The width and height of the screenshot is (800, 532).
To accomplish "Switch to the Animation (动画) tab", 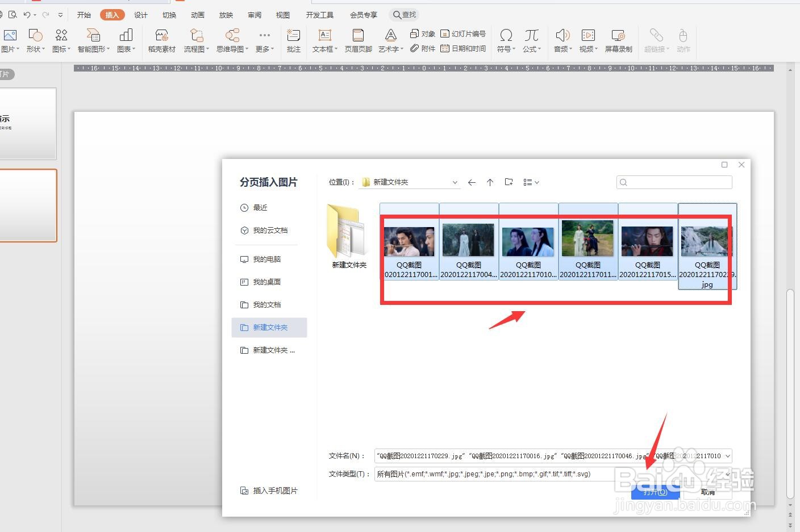I will (198, 15).
